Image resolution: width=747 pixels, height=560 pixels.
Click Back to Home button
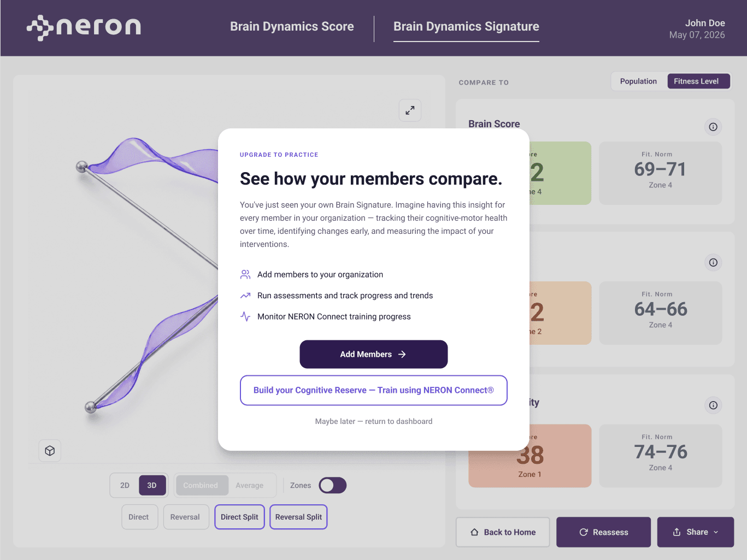click(x=503, y=532)
